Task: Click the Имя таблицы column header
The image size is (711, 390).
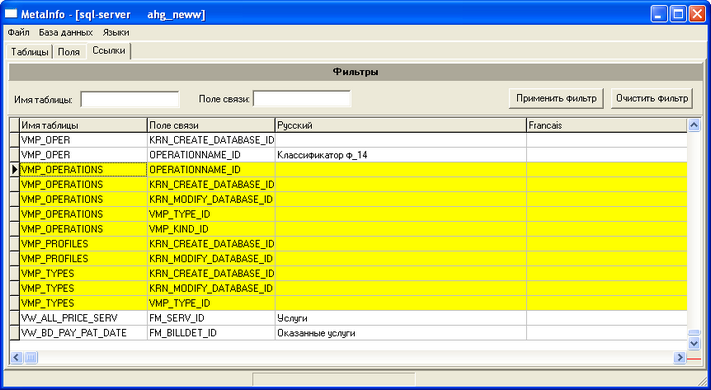Action: click(x=83, y=125)
